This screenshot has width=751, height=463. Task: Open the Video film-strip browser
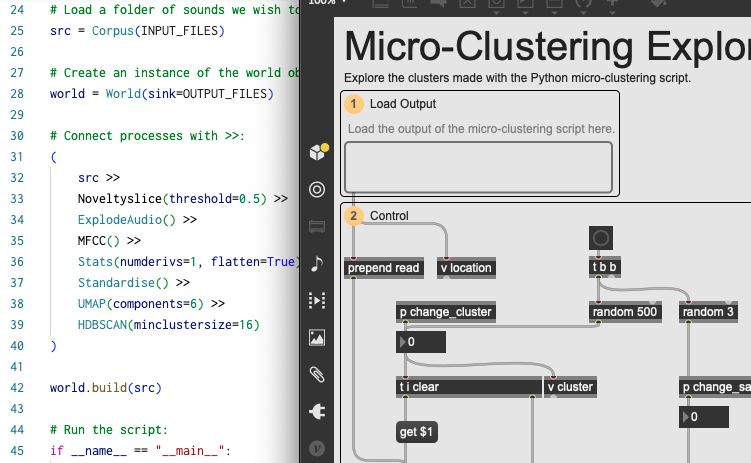pos(317,300)
